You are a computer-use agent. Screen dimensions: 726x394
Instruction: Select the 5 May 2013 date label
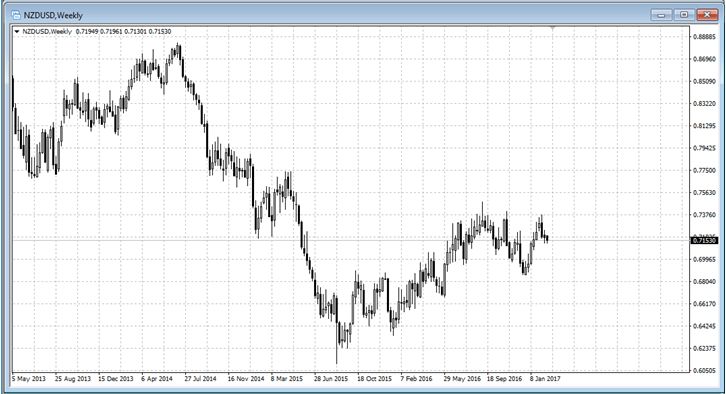tap(29, 379)
